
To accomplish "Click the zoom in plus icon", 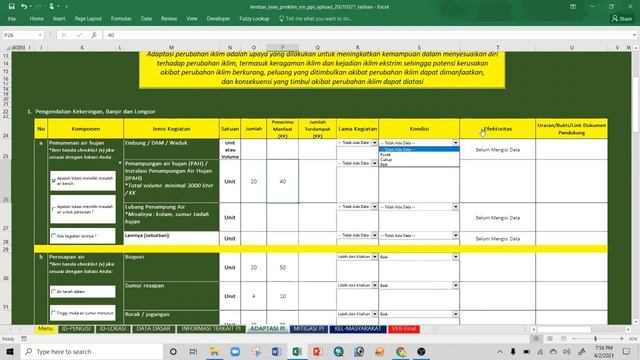I will coord(621,339).
